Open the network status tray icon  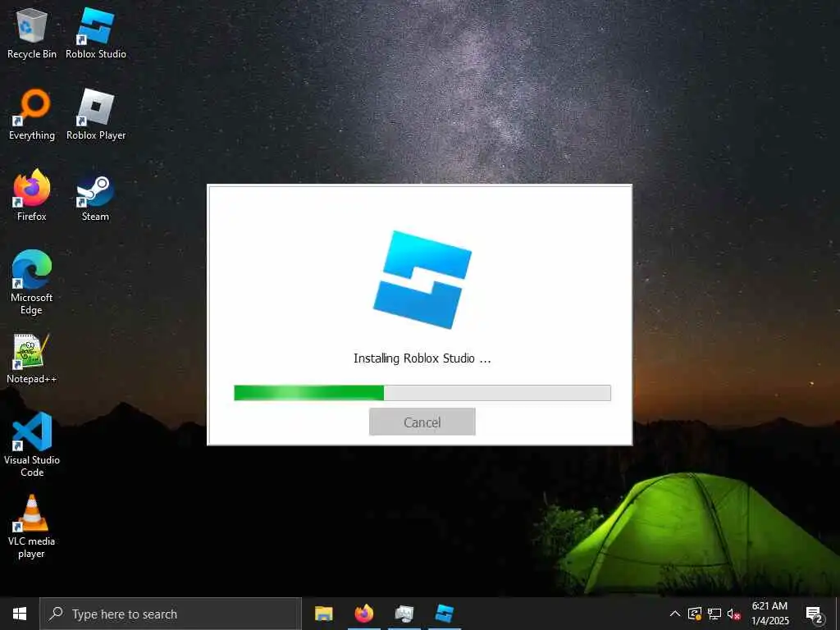[714, 614]
